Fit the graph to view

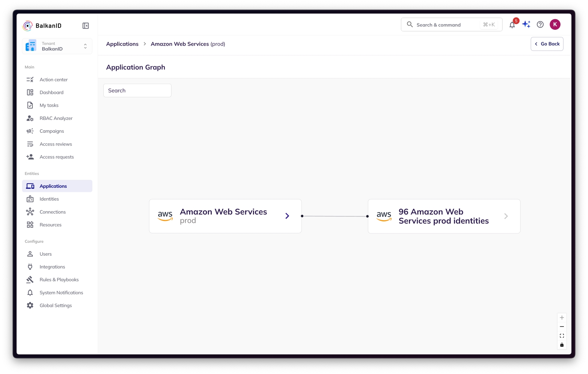pyautogui.click(x=562, y=336)
